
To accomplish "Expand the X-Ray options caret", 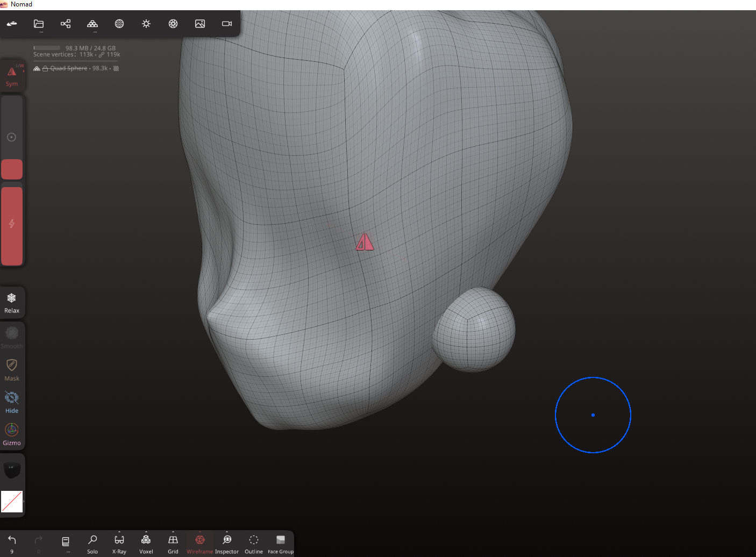I will coord(119,532).
